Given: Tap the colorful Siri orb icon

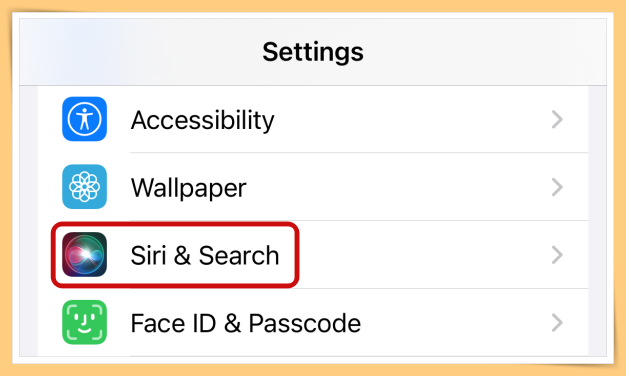Looking at the screenshot, I should (x=84, y=255).
